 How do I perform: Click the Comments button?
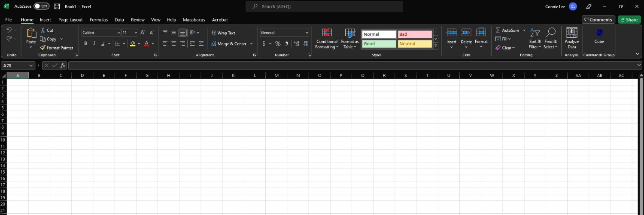(598, 19)
